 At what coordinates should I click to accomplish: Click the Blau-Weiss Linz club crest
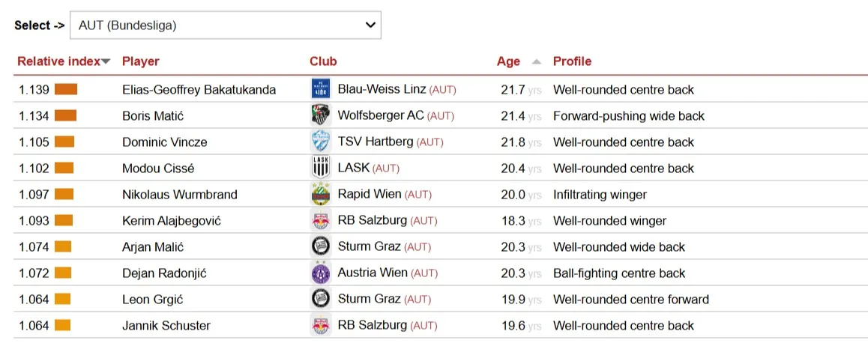tap(321, 89)
